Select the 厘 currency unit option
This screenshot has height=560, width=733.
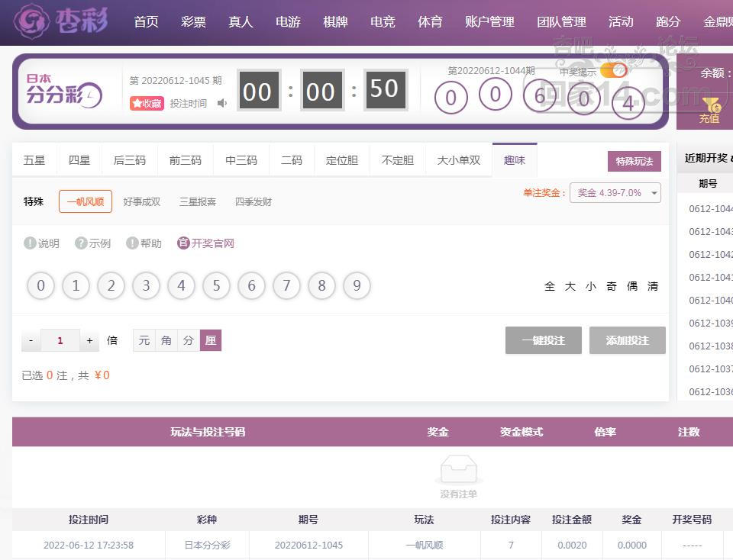click(x=211, y=340)
